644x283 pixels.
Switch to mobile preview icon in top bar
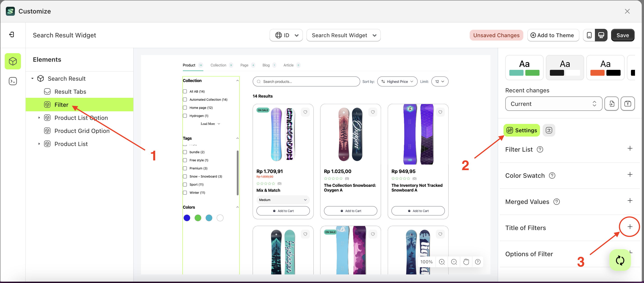[589, 35]
